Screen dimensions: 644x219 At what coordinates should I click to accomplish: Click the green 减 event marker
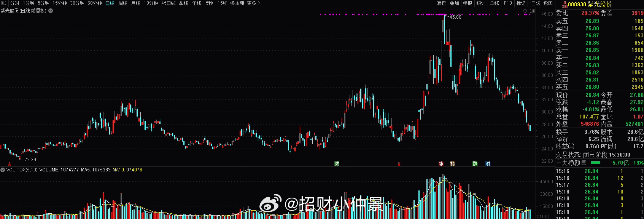pyautogui.click(x=337, y=164)
